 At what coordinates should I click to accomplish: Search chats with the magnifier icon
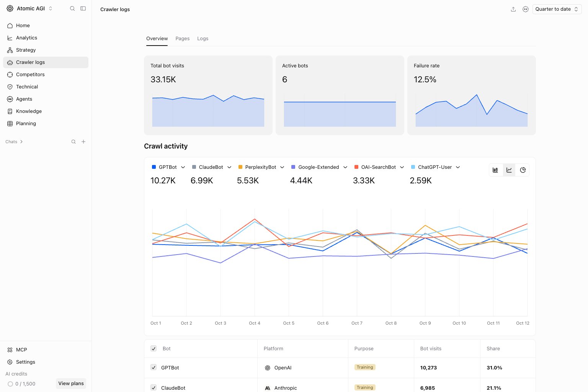(73, 142)
